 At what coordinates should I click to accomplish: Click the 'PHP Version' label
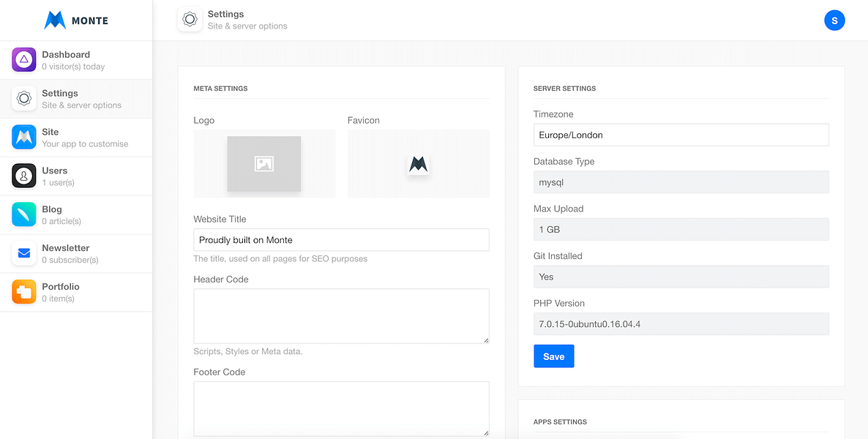[x=559, y=304]
